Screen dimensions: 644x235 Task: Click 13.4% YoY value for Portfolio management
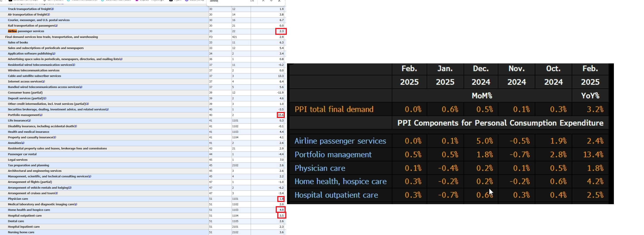[593, 155]
